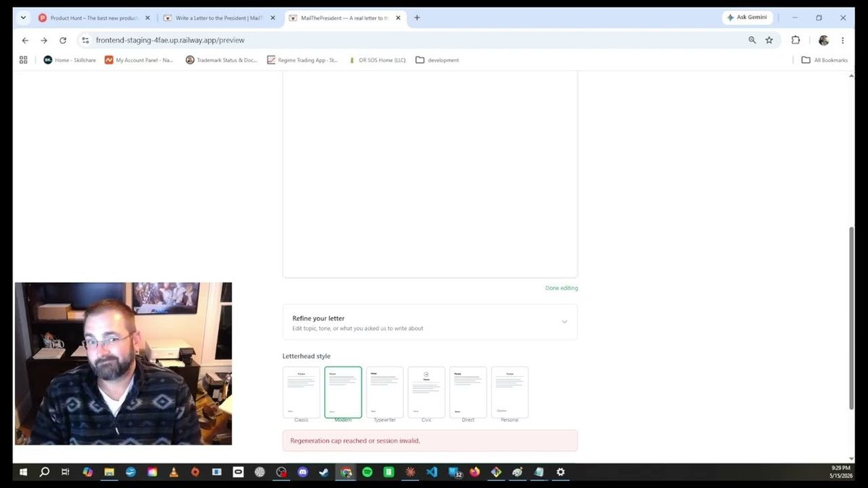Open the All Bookmarks folder
Image resolution: width=868 pixels, height=488 pixels.
825,60
